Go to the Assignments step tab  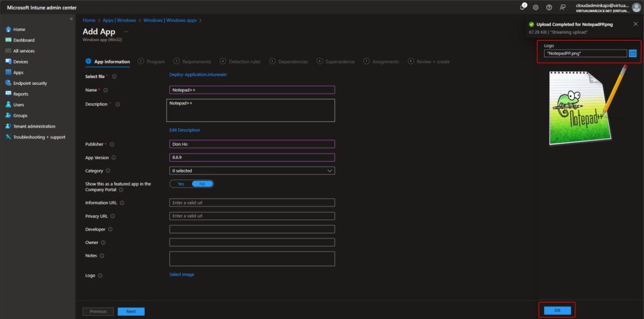[x=381, y=62]
